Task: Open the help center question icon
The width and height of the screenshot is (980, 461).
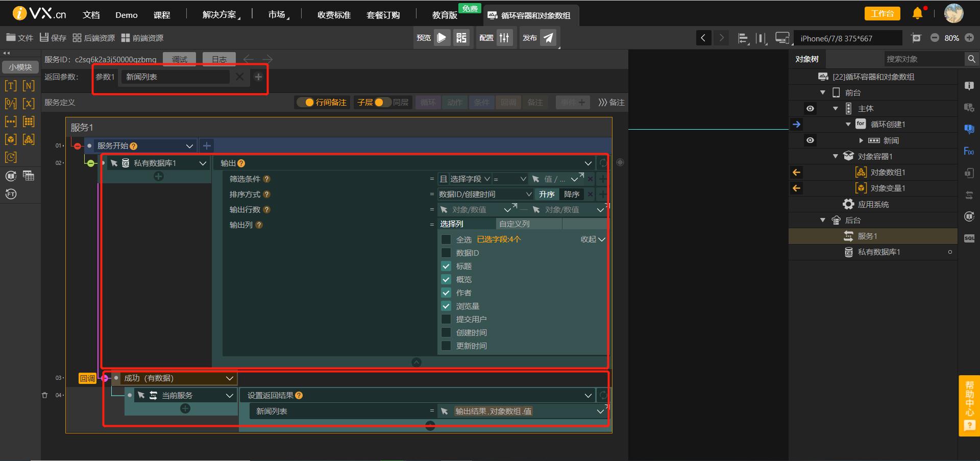Action: tap(969, 425)
